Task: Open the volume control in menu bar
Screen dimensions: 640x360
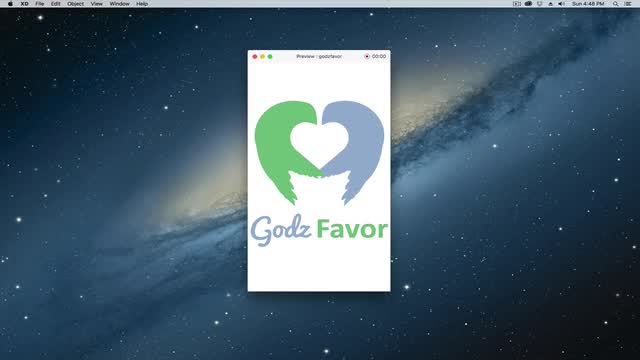Action: [x=562, y=4]
